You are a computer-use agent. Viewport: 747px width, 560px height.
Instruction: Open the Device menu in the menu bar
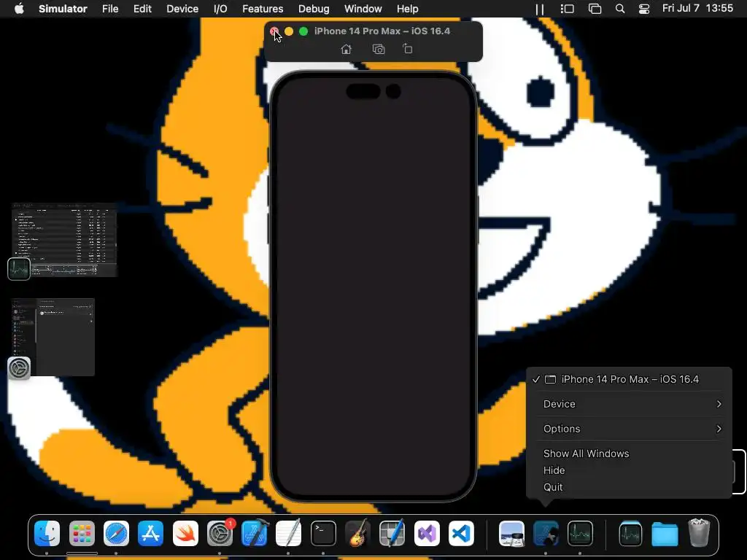[x=182, y=9]
